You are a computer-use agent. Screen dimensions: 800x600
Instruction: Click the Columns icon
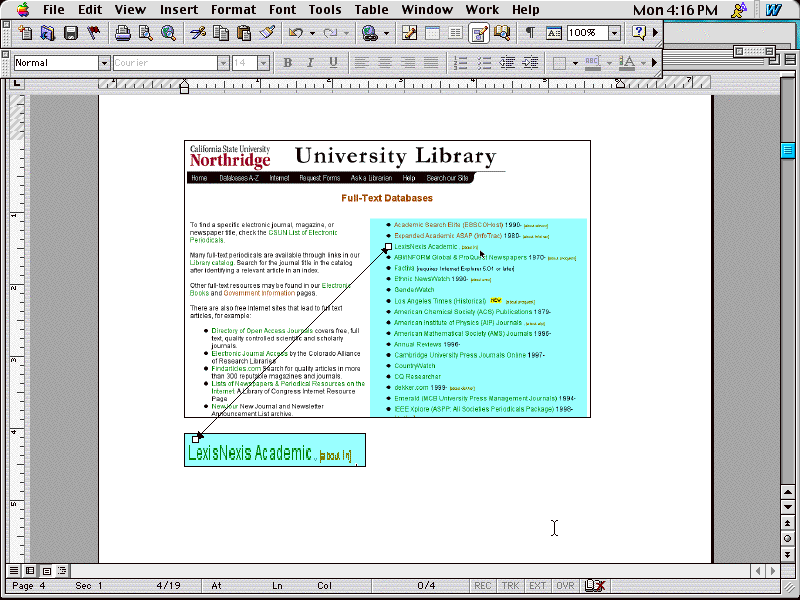tap(455, 33)
